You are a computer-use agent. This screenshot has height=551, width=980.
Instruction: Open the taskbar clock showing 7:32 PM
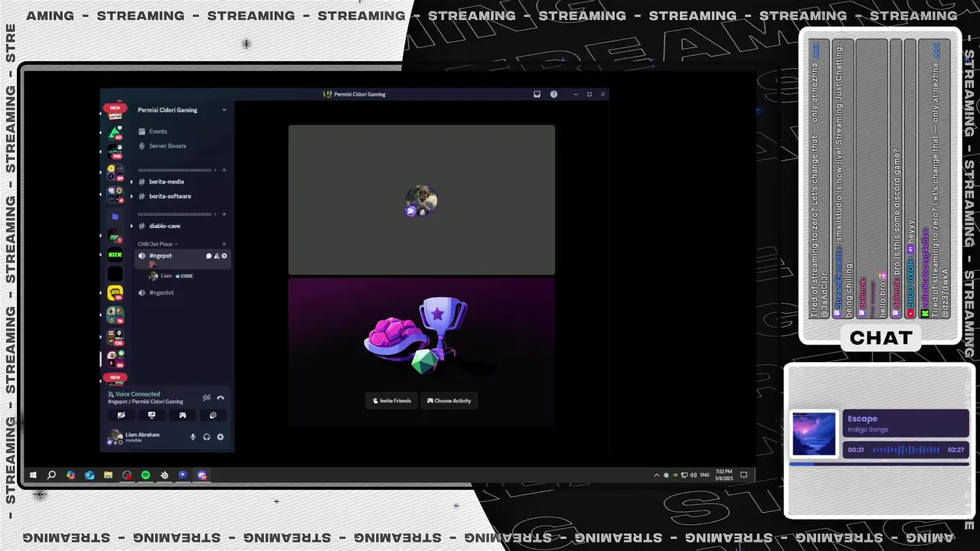point(724,475)
